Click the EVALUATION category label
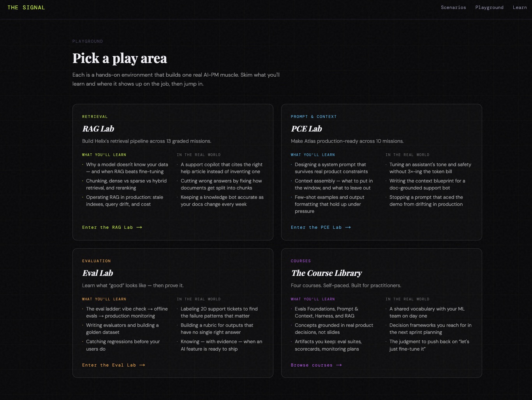The width and height of the screenshot is (532, 400). click(97, 261)
